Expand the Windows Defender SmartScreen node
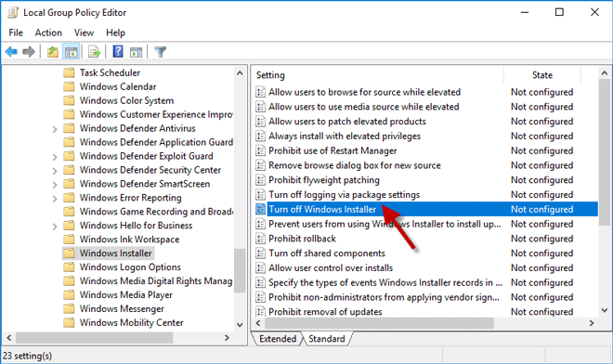613x364 pixels. click(x=55, y=185)
